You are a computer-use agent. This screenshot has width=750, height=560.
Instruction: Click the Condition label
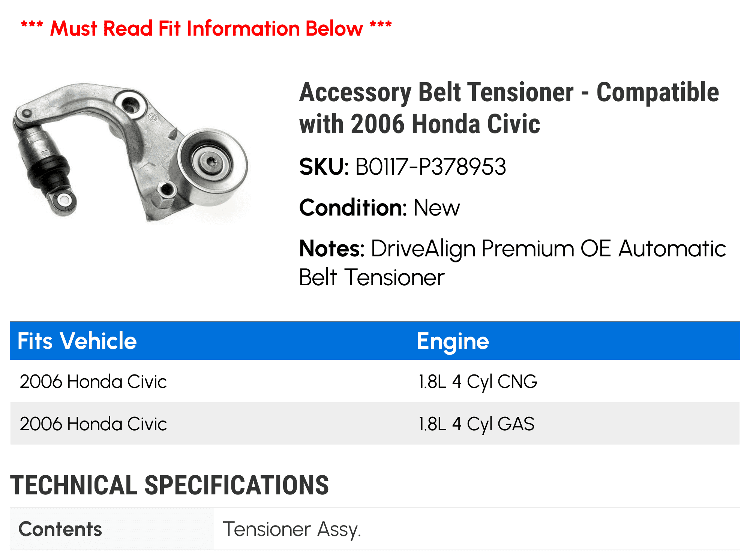(x=353, y=208)
